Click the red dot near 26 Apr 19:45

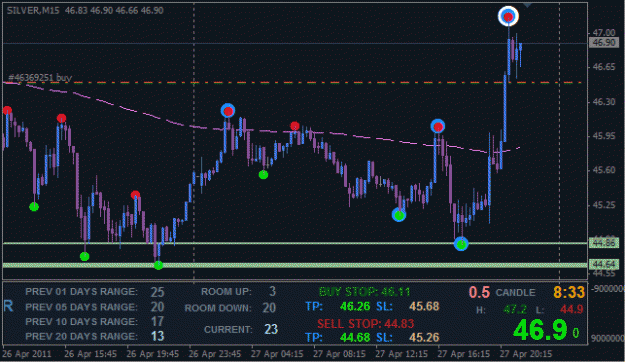point(135,195)
